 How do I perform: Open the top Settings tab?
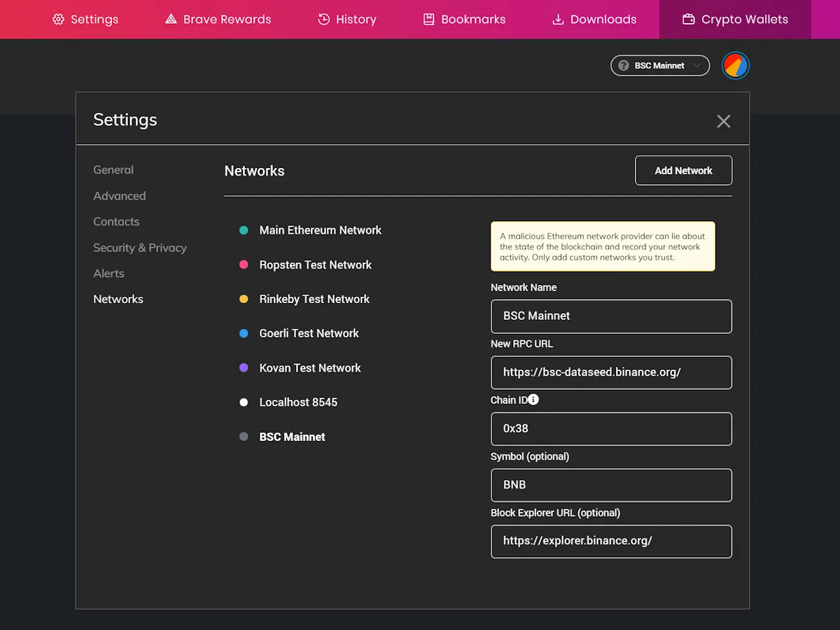[85, 20]
